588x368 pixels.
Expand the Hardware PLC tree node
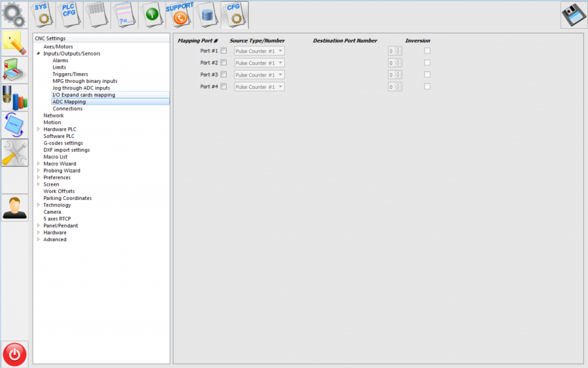tap(39, 129)
